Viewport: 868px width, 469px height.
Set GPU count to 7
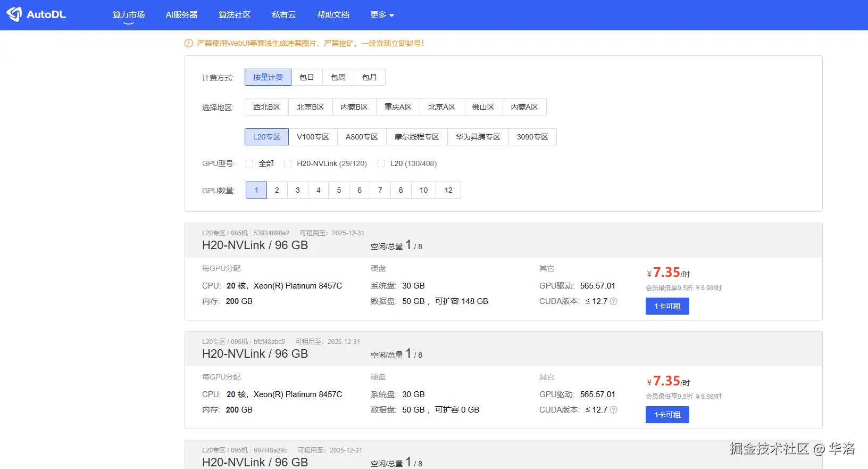[x=380, y=190]
